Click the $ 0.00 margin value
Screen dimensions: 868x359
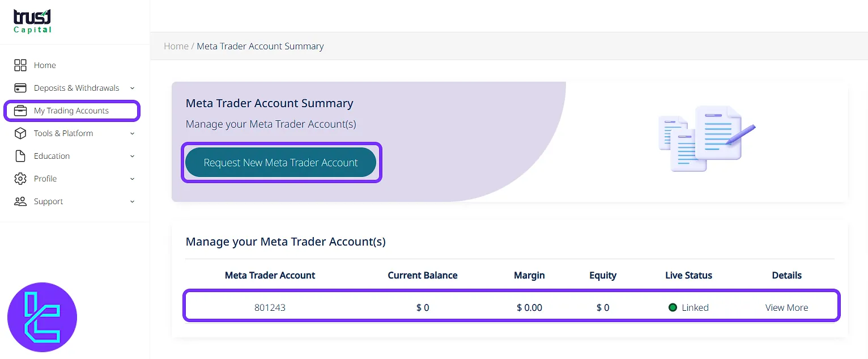pyautogui.click(x=529, y=307)
